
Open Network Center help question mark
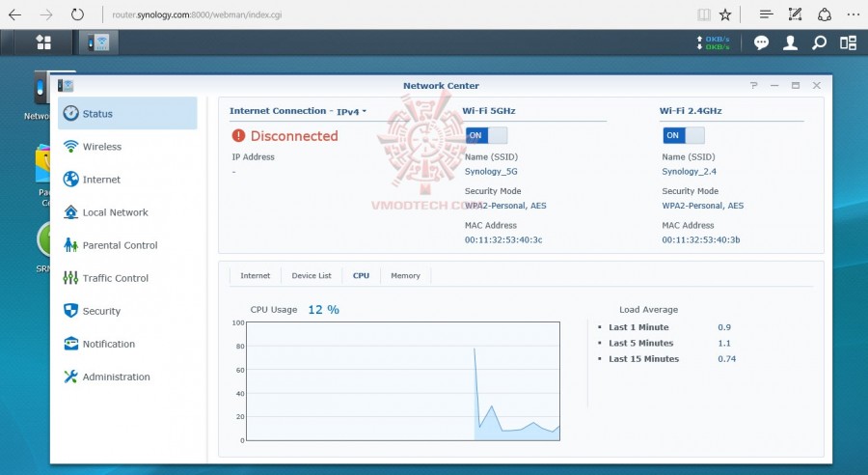(x=753, y=85)
